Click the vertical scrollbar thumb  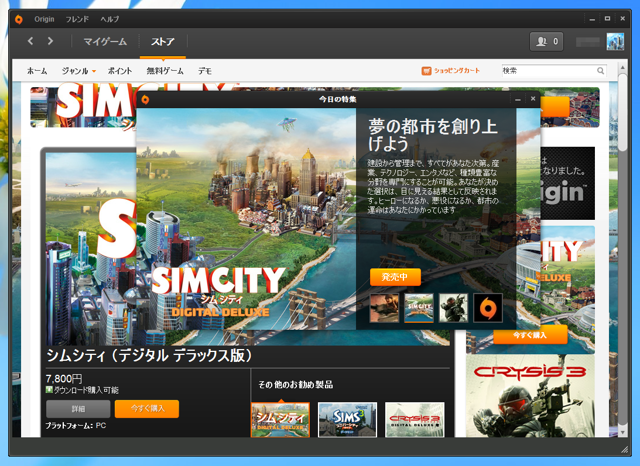(x=622, y=112)
